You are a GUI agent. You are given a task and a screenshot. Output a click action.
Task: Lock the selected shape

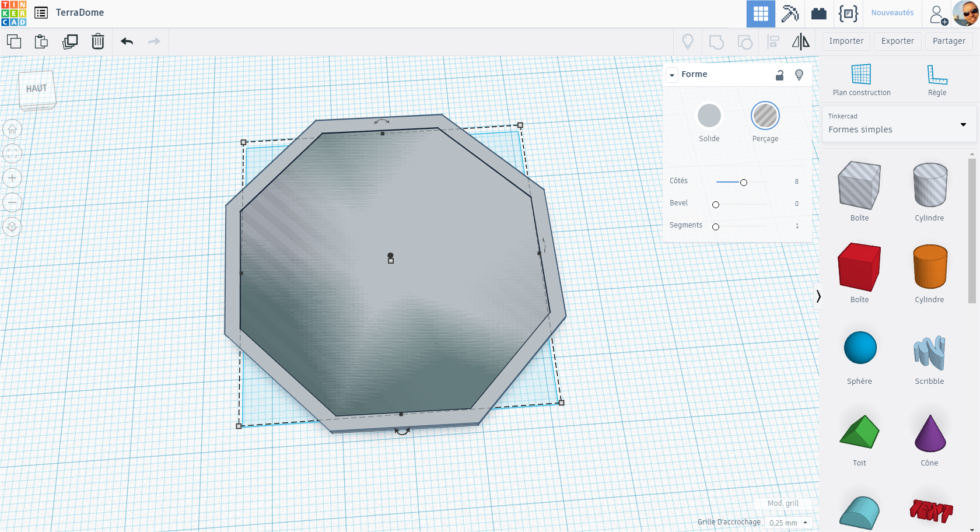780,75
